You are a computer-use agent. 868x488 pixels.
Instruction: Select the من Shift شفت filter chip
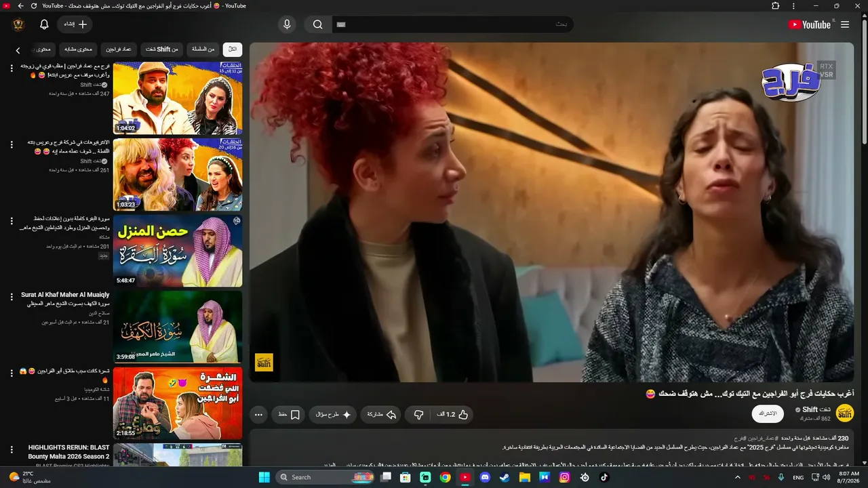pos(162,49)
